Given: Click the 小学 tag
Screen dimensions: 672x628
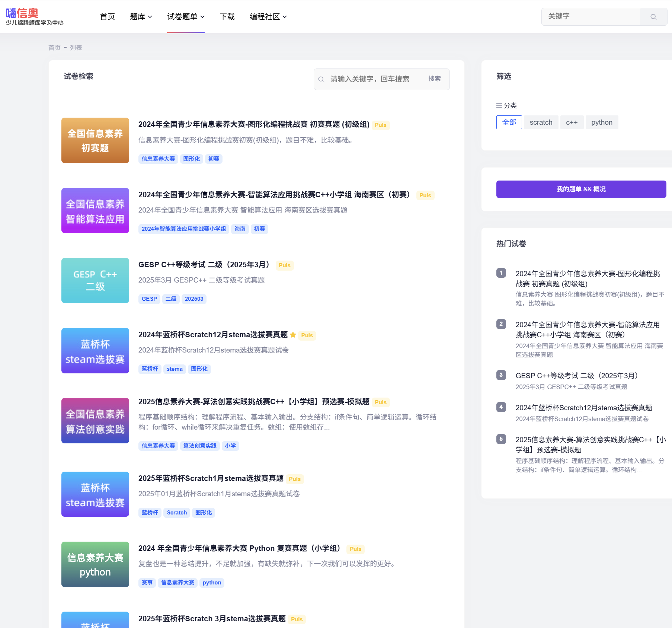Looking at the screenshot, I should click(230, 446).
